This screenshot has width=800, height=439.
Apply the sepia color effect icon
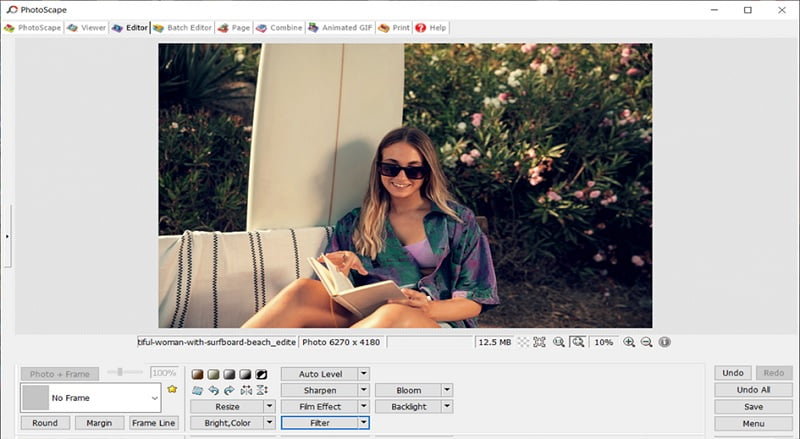(x=197, y=374)
